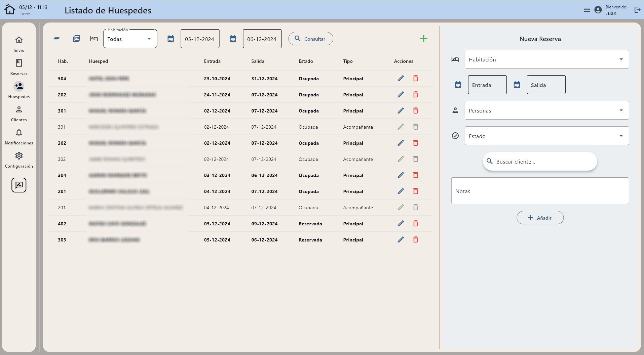This screenshot has height=355, width=644.
Task: Open the hamburger menu in header
Action: click(x=587, y=10)
